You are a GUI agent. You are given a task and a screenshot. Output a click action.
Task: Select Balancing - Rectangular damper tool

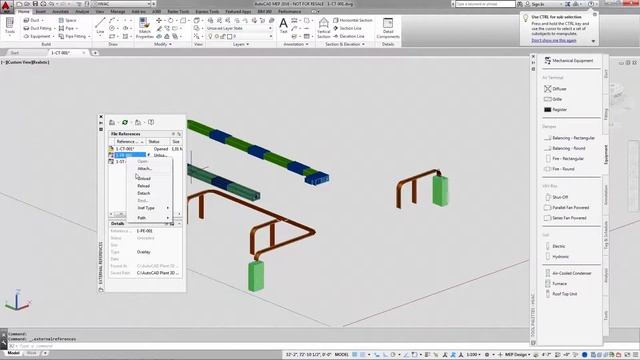569,138
